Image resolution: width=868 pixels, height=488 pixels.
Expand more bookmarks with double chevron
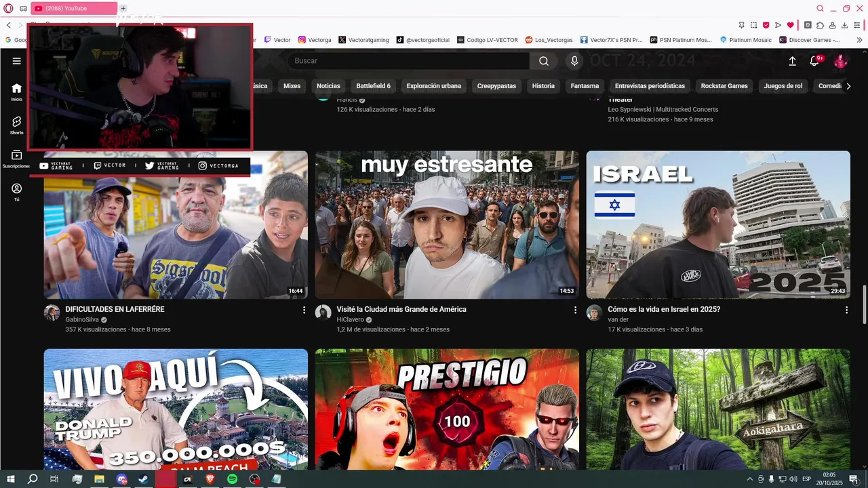tap(859, 40)
